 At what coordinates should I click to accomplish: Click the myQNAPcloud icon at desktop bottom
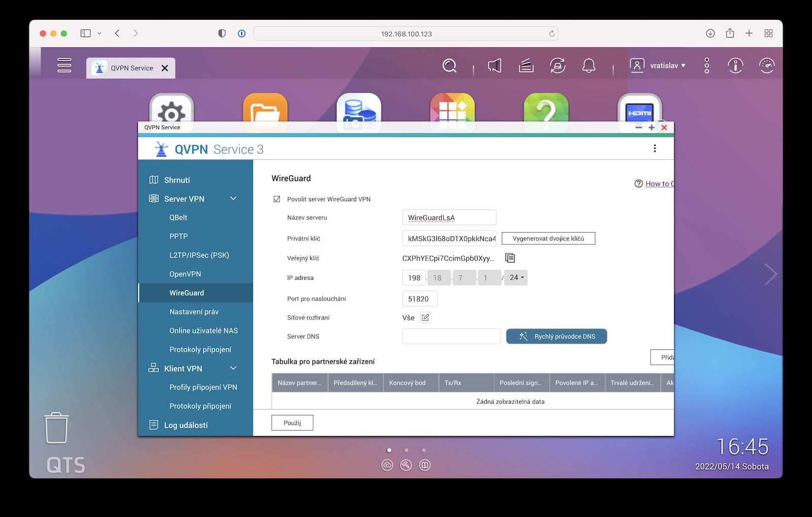click(387, 465)
